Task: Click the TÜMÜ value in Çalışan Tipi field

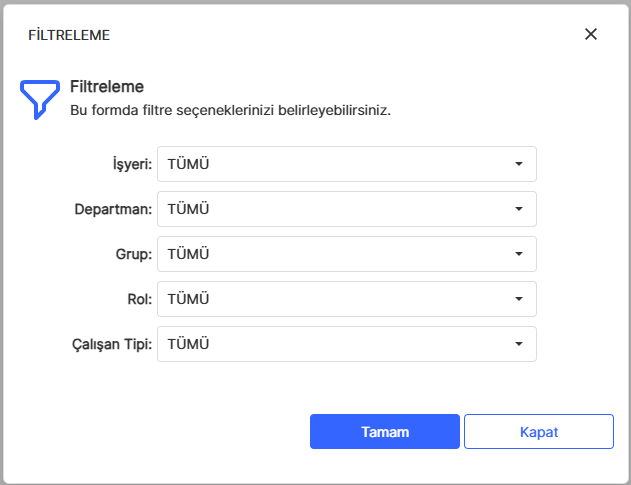Action: click(x=188, y=344)
